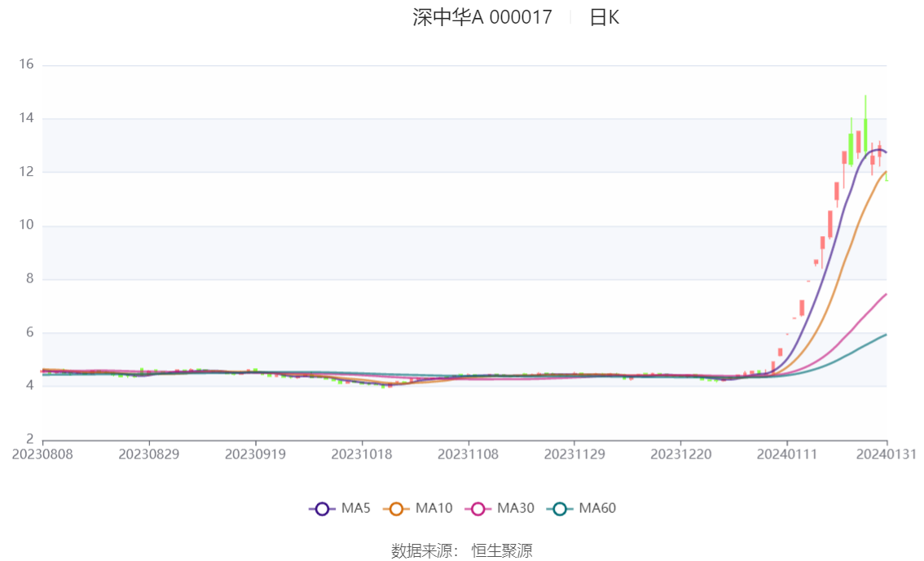The width and height of the screenshot is (924, 561).
Task: Click x-axis date label 20230919
Action: point(255,454)
